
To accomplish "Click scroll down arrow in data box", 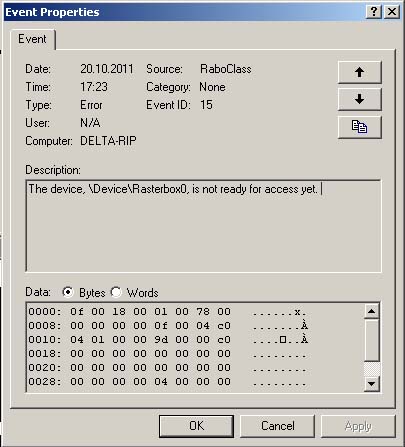I will [371, 383].
